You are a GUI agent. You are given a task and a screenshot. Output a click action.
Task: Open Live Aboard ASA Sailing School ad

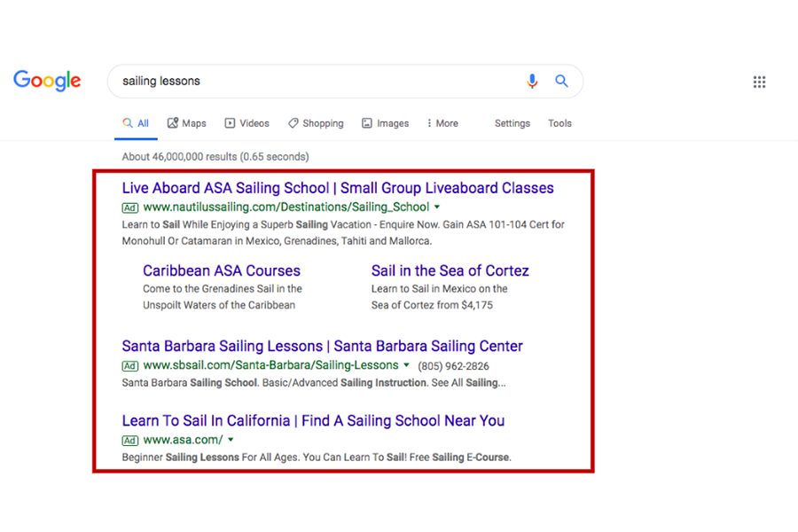click(x=338, y=188)
